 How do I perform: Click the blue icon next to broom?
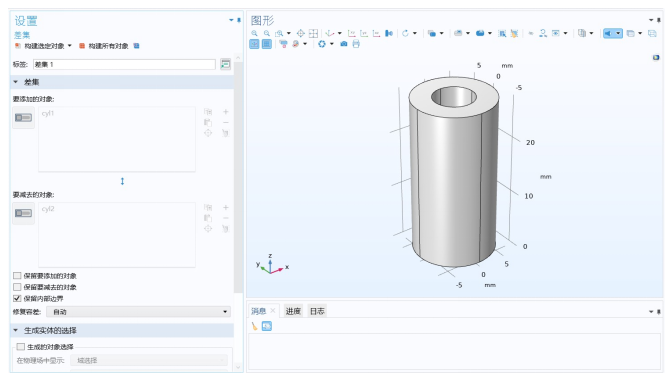267,327
